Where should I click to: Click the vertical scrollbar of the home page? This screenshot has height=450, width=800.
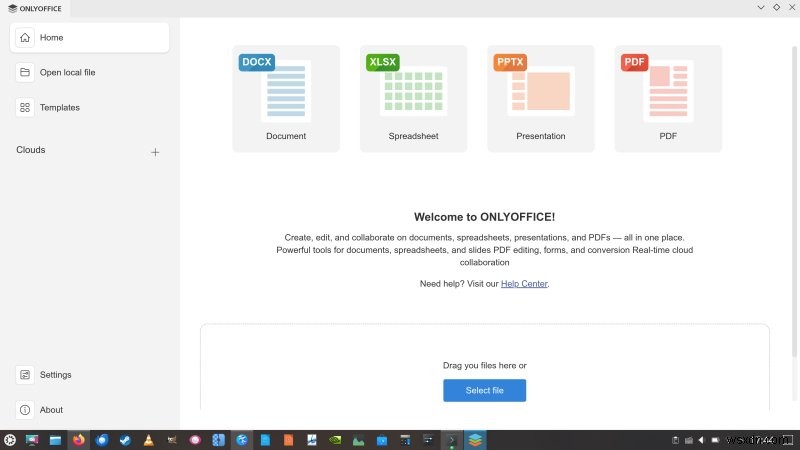794,202
